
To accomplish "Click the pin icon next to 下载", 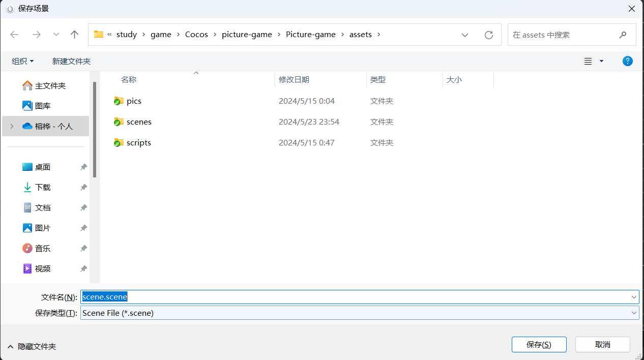I will pos(83,187).
